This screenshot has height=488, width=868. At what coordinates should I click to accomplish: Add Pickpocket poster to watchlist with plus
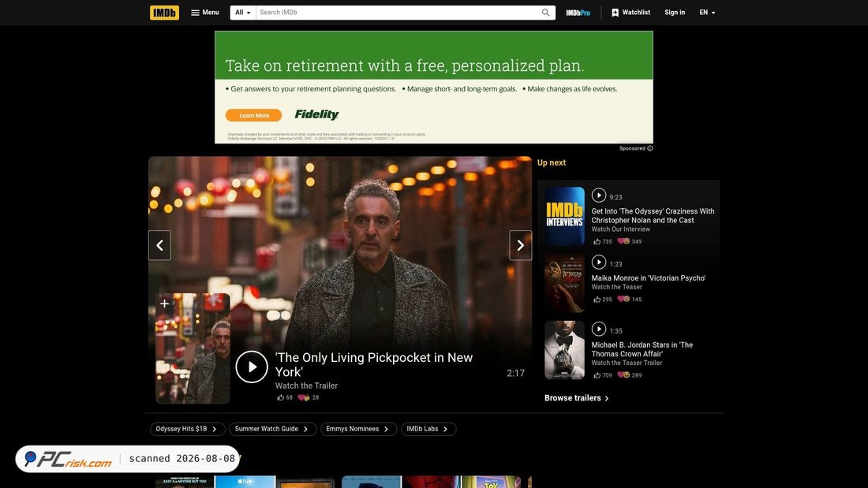pos(164,304)
